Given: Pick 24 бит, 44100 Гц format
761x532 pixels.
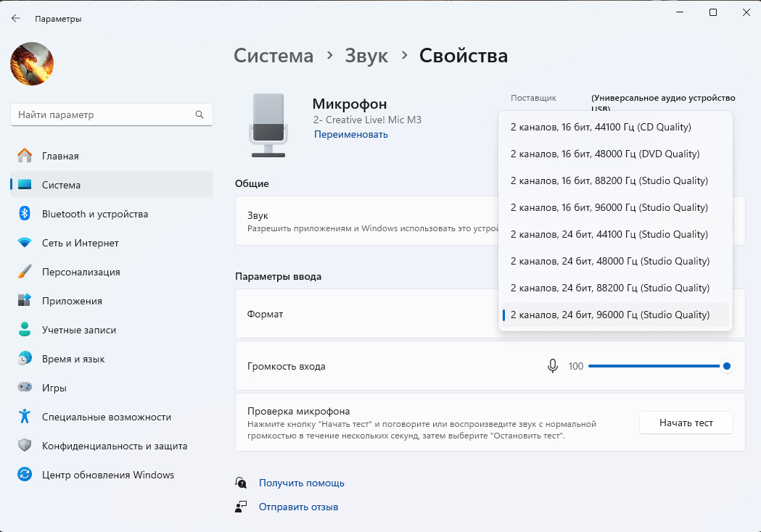Looking at the screenshot, I should point(615,234).
